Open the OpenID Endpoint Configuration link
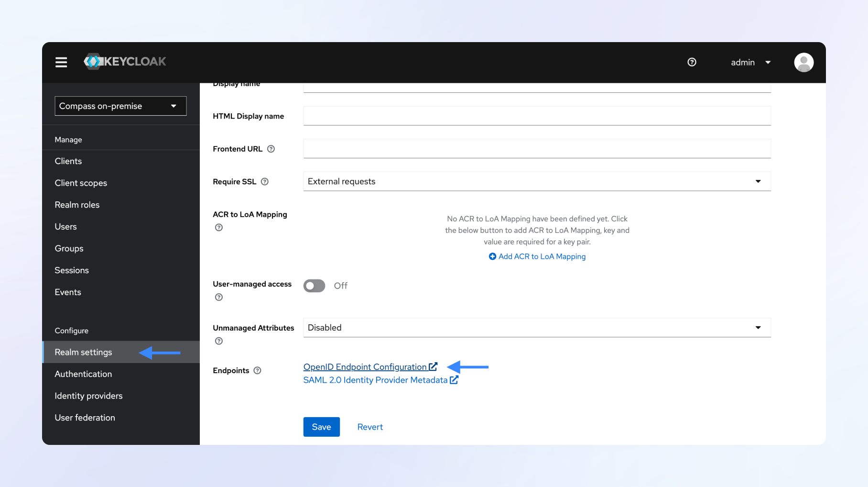The image size is (868, 487). [365, 367]
